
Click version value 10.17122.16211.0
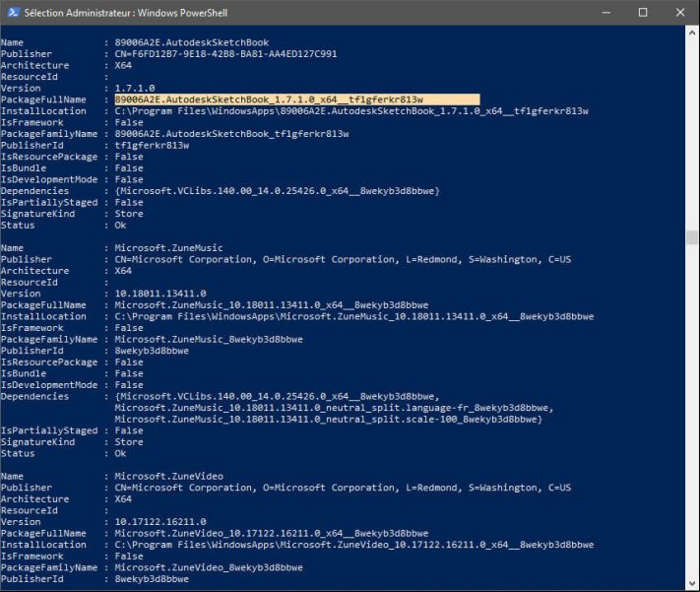tap(160, 522)
